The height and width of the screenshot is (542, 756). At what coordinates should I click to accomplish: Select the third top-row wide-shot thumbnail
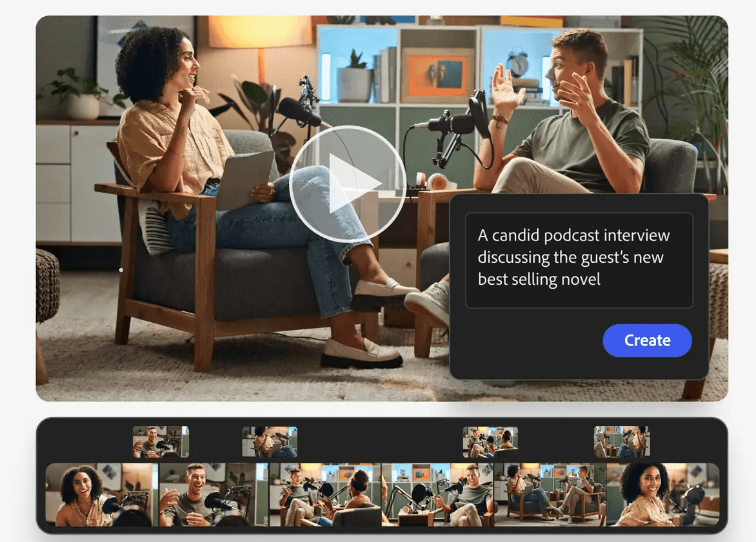pyautogui.click(x=490, y=441)
